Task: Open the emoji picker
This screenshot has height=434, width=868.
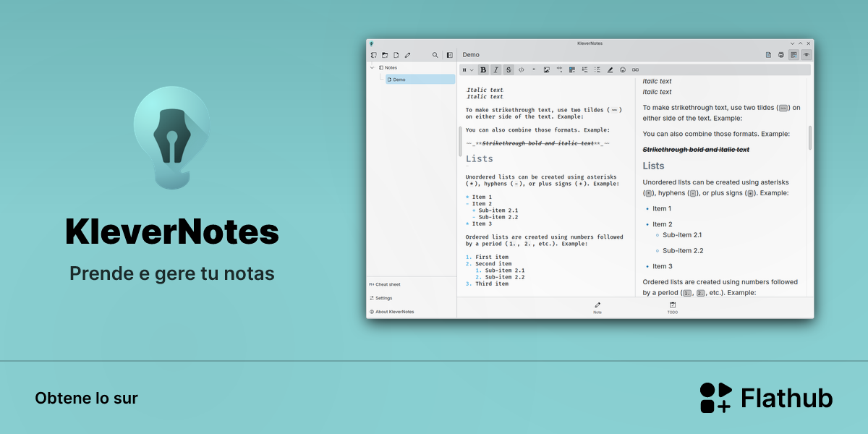Action: point(623,70)
